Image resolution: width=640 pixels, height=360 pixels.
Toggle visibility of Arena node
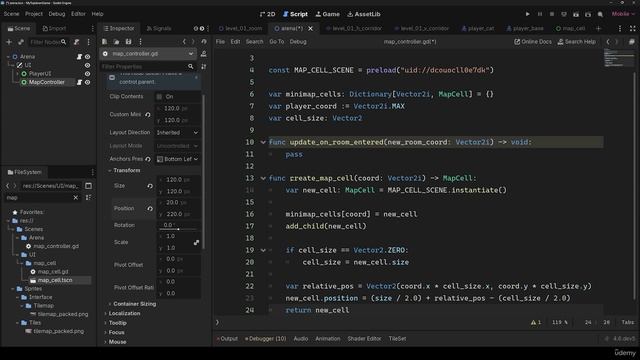(87, 57)
